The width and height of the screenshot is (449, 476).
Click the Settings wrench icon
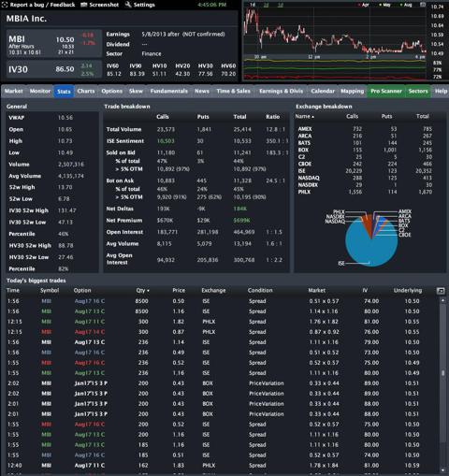[x=128, y=5]
